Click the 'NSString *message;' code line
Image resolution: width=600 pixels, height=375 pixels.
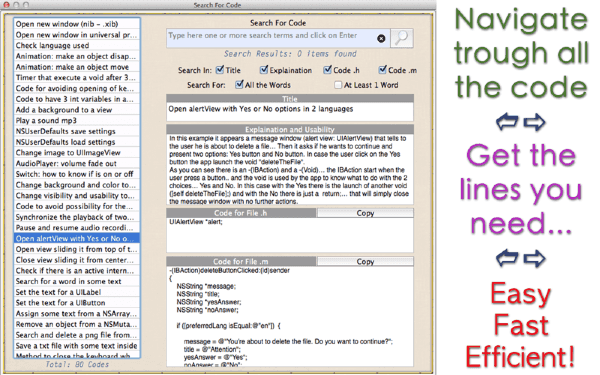pyautogui.click(x=206, y=286)
